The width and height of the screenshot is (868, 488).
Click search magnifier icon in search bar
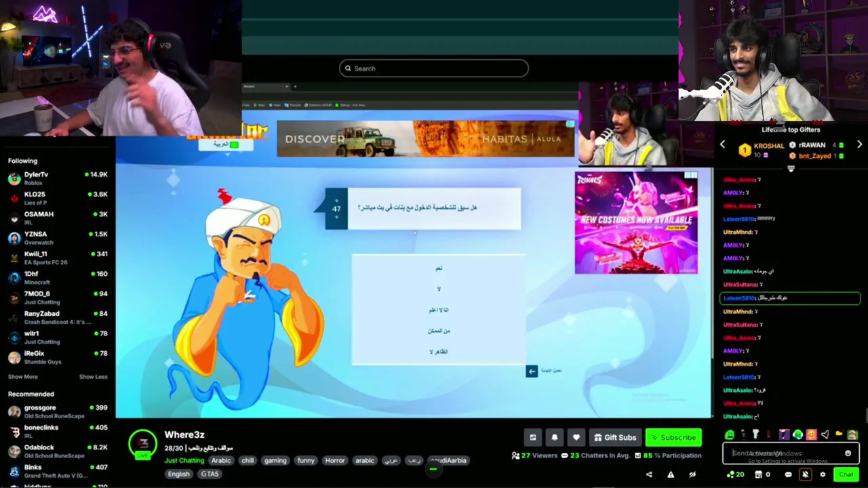tap(348, 68)
